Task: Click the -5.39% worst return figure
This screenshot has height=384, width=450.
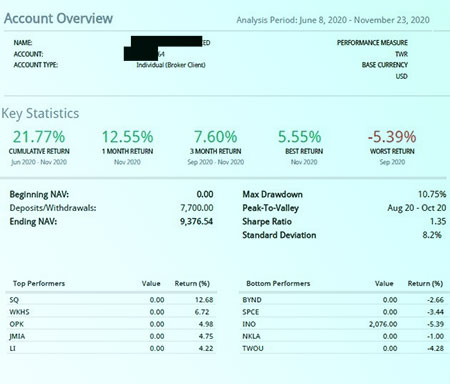Action: pos(392,137)
